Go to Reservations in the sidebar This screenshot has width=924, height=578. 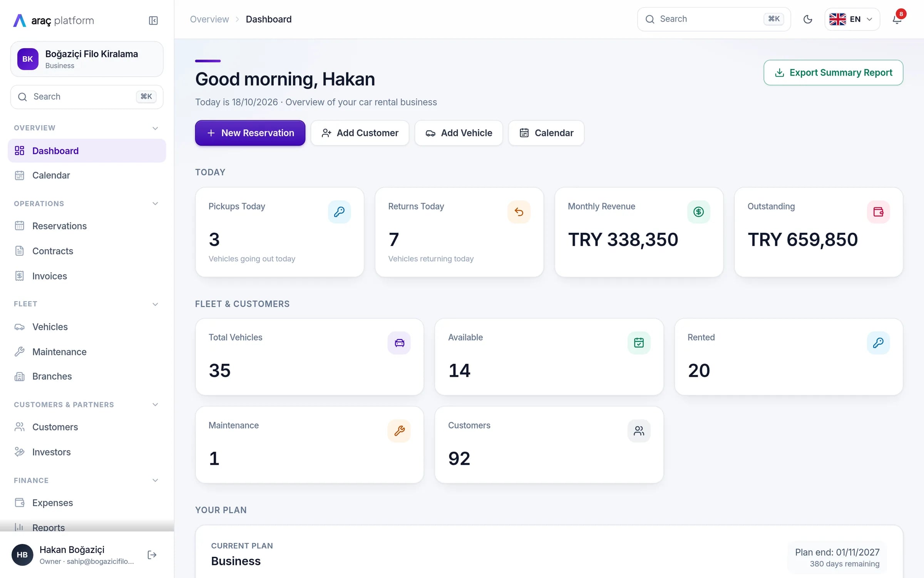pos(87,226)
